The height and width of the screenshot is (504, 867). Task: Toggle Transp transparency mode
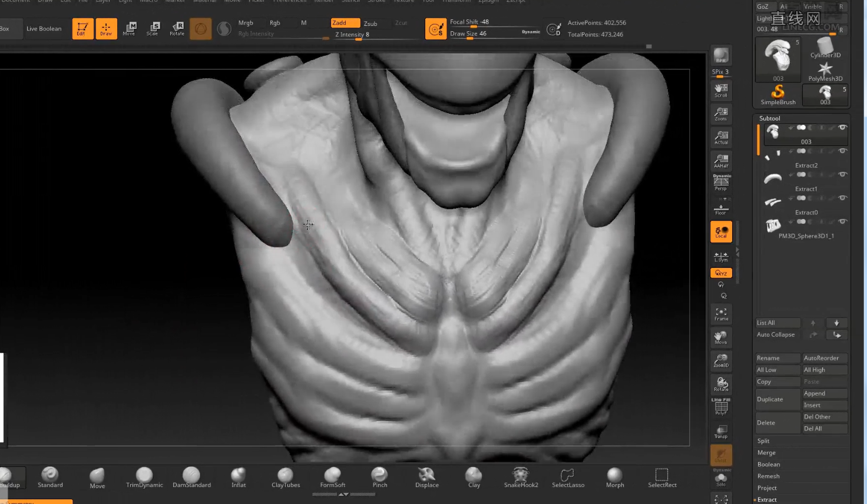[x=721, y=432]
